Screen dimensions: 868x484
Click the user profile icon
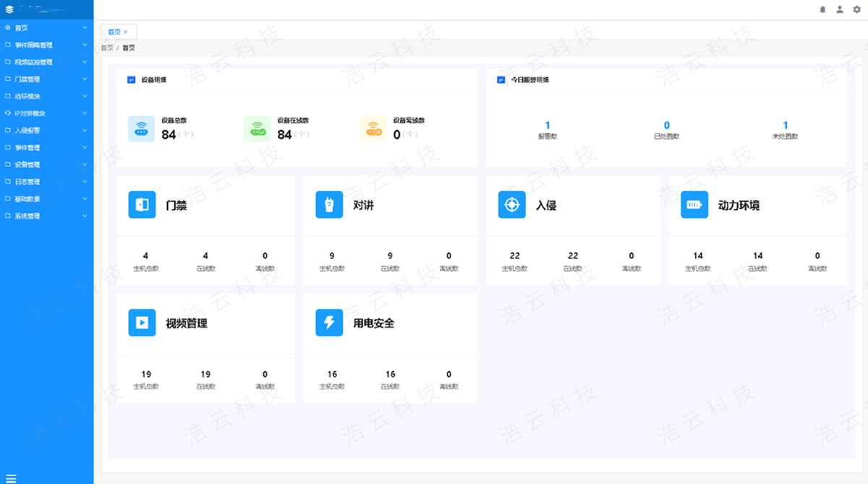(x=839, y=9)
